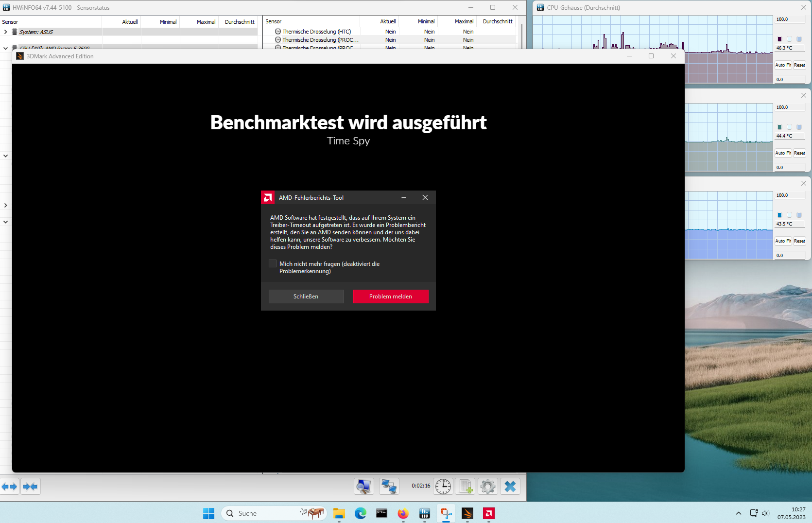Click the icon beside Thermische Drosselung (HTC)
The height and width of the screenshot is (523, 812).
pyautogui.click(x=278, y=32)
